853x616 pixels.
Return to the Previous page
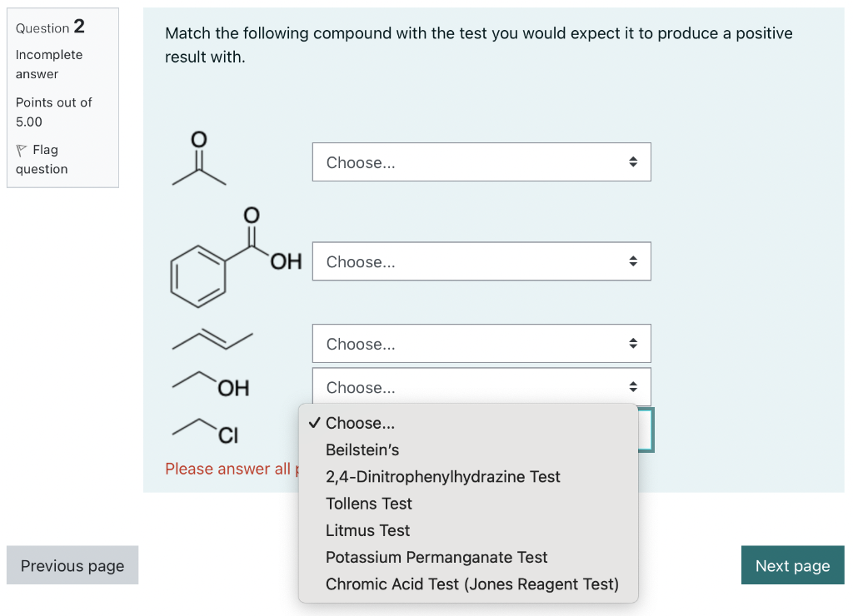point(72,566)
